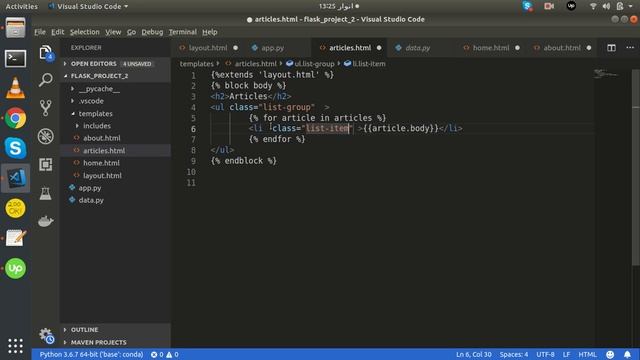Open Activities overview in top bar
This screenshot has width=640, height=360.
pyautogui.click(x=21, y=6)
